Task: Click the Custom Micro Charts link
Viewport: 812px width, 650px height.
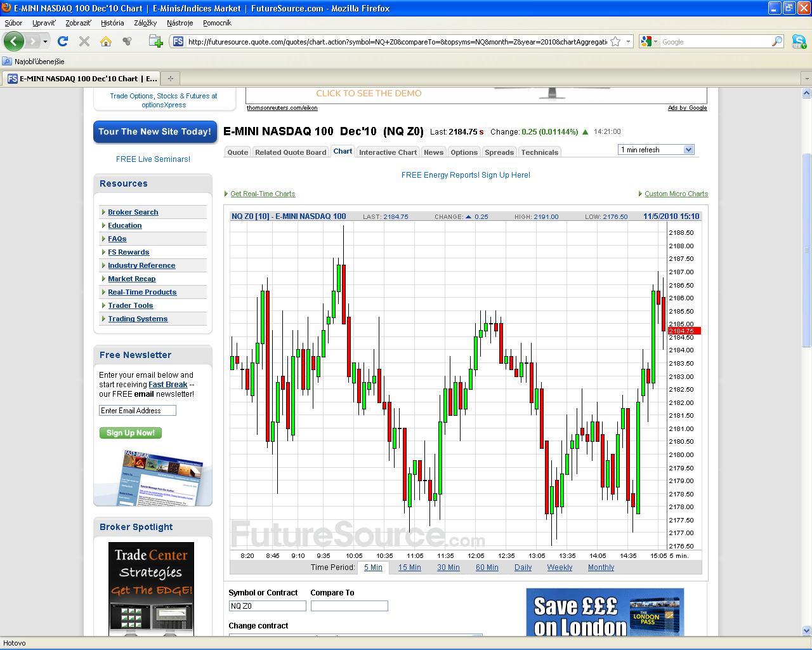Action: coord(676,194)
